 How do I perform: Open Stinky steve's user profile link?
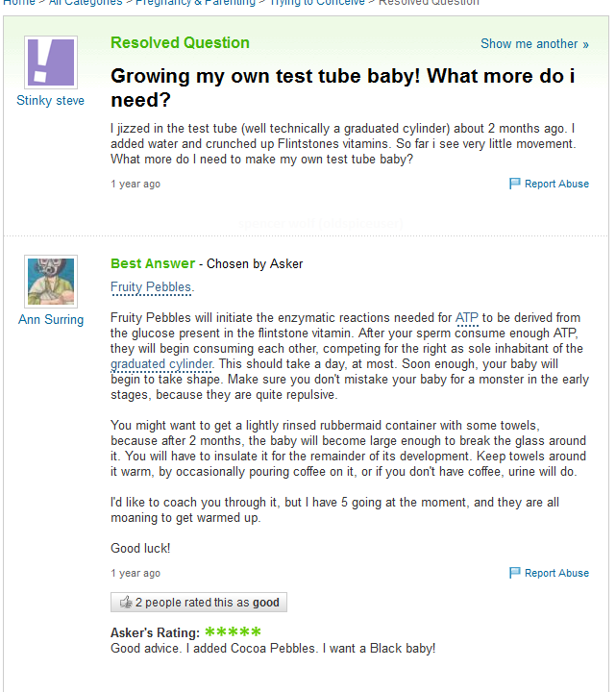50,101
